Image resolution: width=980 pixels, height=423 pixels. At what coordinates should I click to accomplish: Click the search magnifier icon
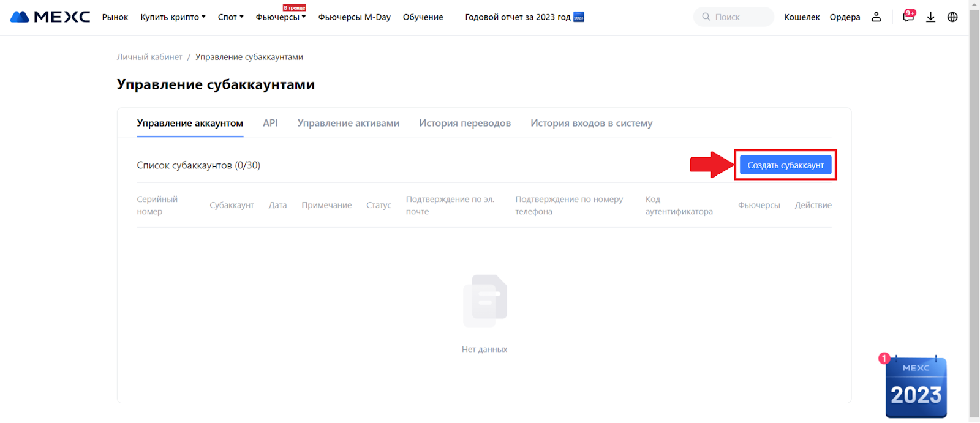(x=706, y=17)
